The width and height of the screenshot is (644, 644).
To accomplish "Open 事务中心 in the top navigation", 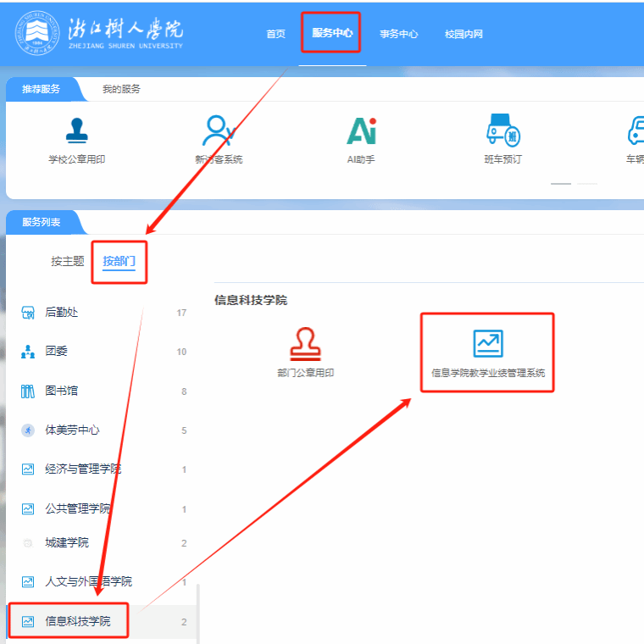I will point(398,34).
